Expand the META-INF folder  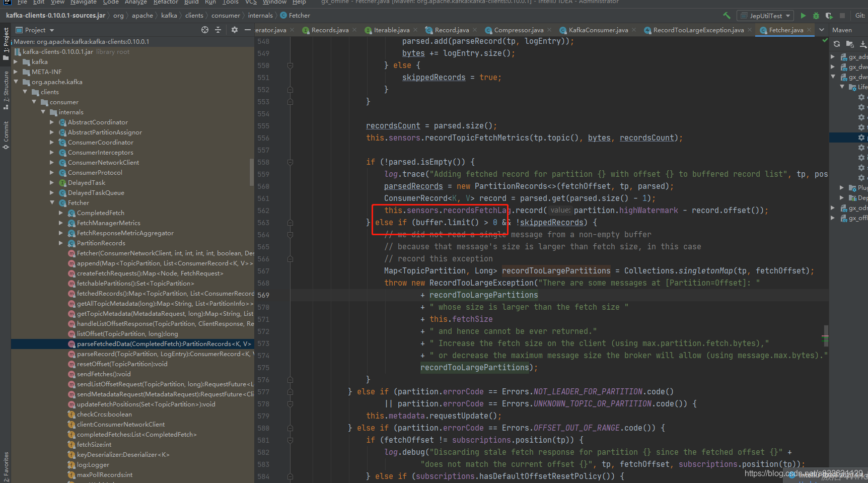click(x=16, y=72)
